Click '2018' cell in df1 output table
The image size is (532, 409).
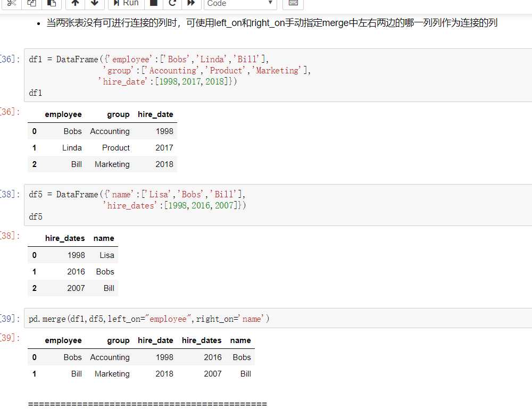[x=164, y=164]
